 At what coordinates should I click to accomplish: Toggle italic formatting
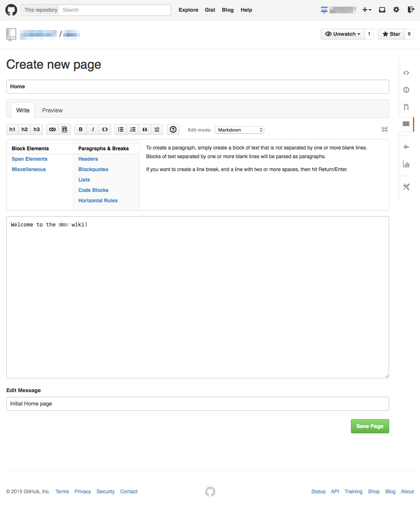[x=92, y=129]
